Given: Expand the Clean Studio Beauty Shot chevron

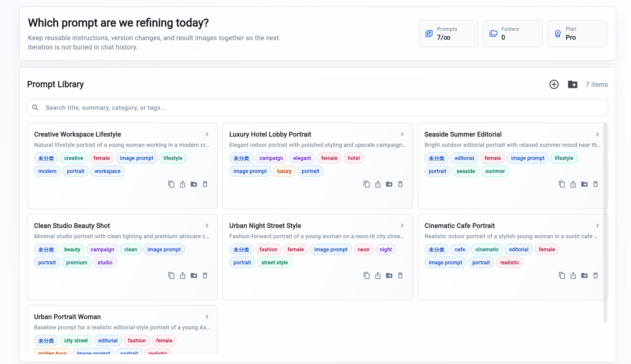Looking at the screenshot, I should click(207, 226).
